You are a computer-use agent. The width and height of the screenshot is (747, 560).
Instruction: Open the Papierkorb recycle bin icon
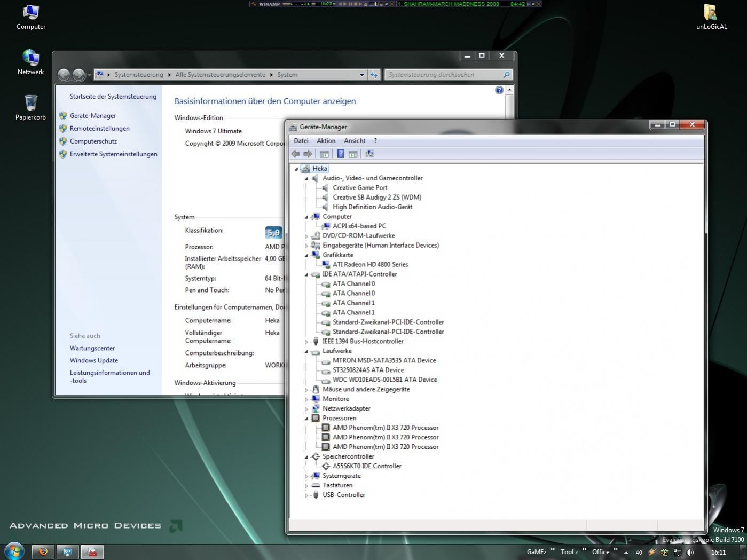[31, 108]
